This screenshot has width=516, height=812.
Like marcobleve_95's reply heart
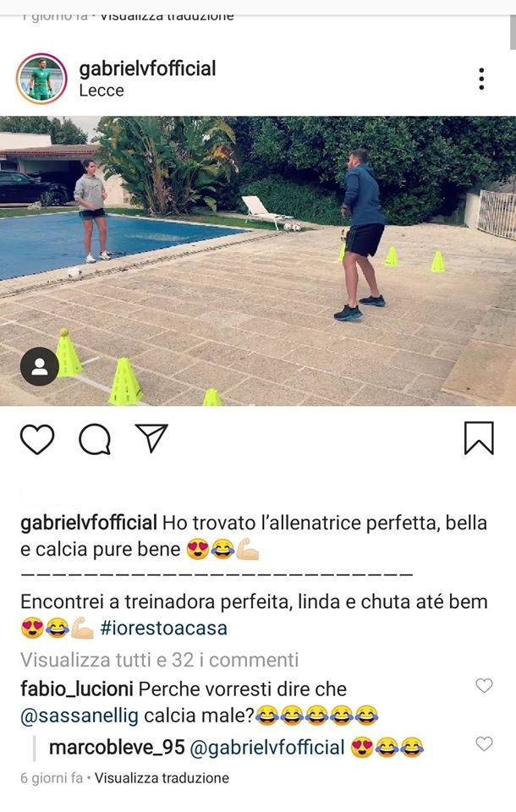[x=484, y=743]
